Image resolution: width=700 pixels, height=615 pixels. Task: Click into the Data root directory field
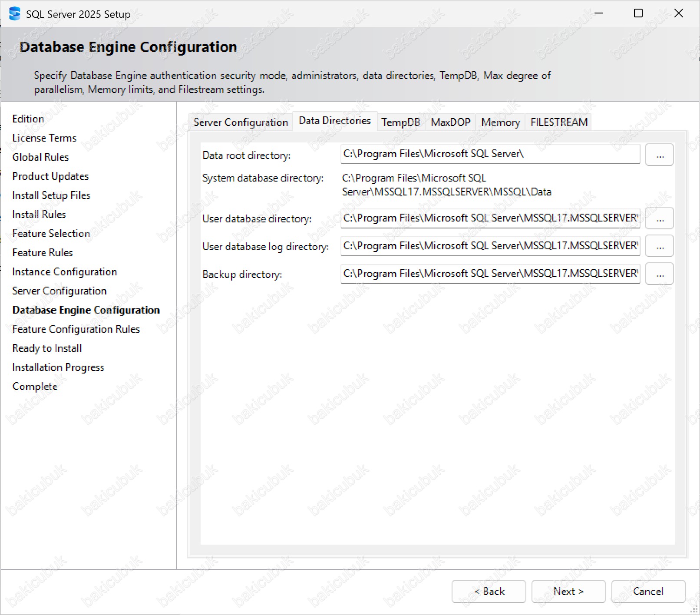point(490,154)
